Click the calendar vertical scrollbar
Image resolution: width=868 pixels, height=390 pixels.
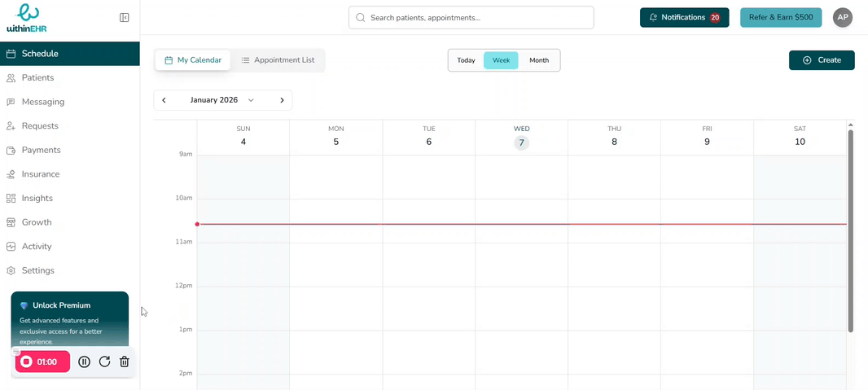851,228
